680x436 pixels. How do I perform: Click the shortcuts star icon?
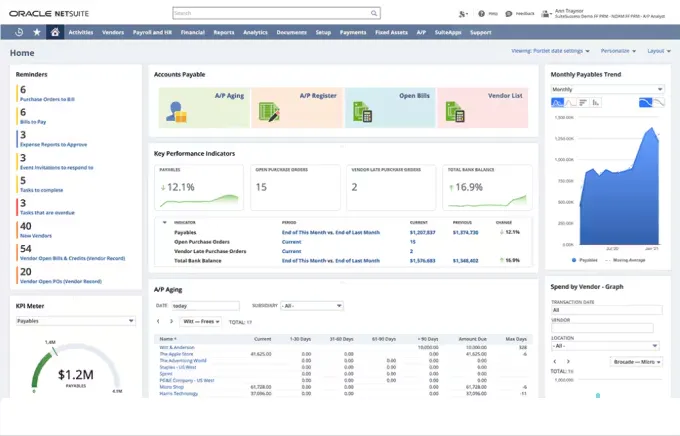click(x=37, y=32)
